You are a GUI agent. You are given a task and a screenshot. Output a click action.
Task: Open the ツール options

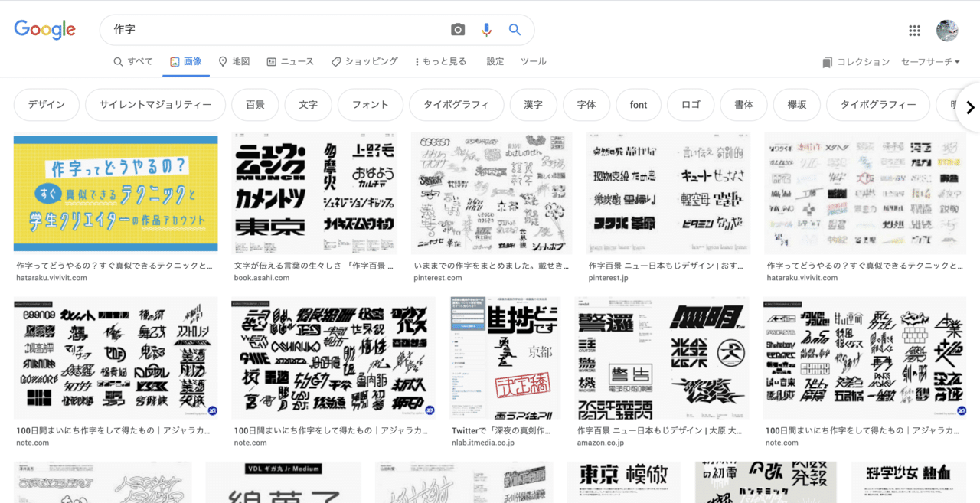(534, 61)
